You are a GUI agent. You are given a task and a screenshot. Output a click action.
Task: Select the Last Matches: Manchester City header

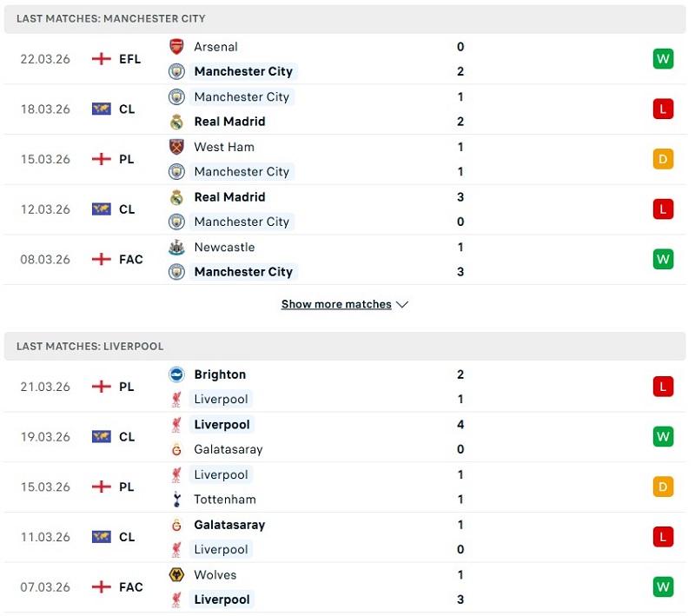111,18
